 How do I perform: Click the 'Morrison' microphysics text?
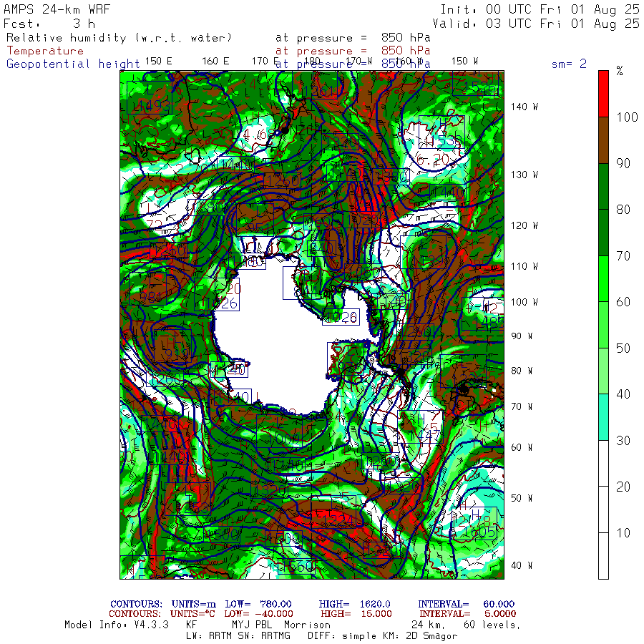pos(307,625)
